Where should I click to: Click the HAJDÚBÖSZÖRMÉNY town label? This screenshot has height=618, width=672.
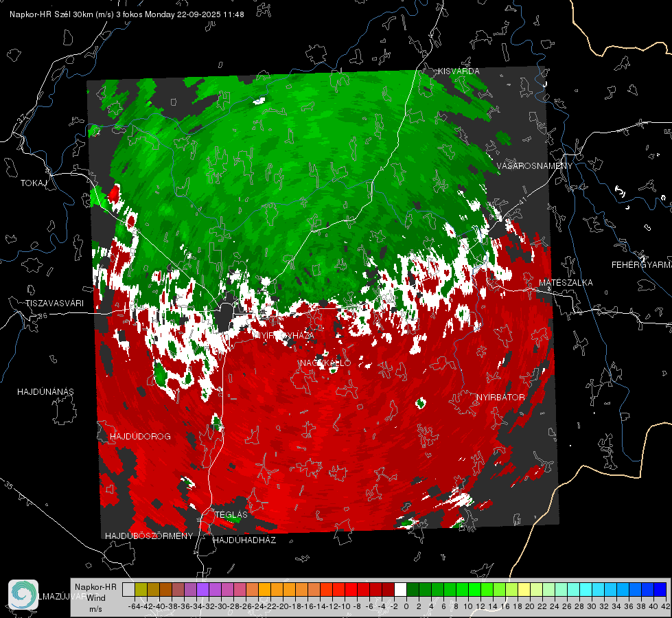149,536
